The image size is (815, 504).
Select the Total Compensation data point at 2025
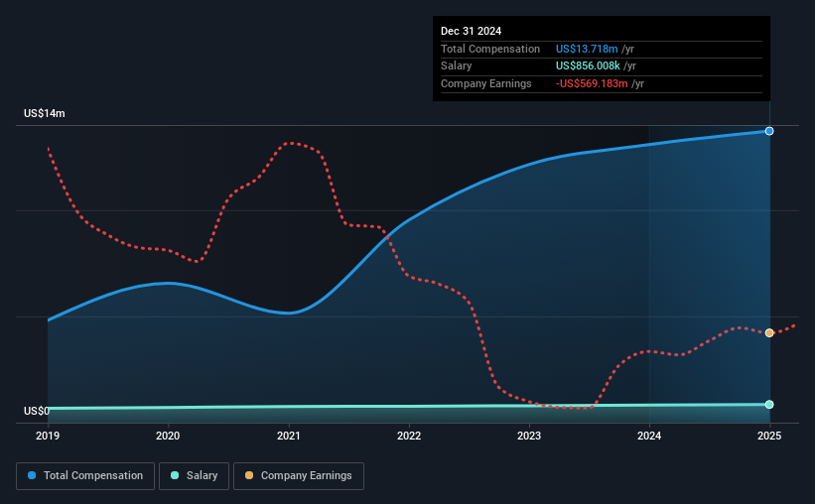(769, 131)
